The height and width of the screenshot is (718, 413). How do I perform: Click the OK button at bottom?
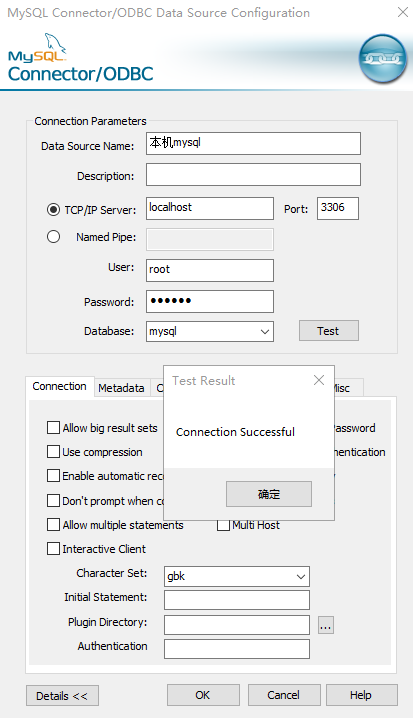click(203, 695)
